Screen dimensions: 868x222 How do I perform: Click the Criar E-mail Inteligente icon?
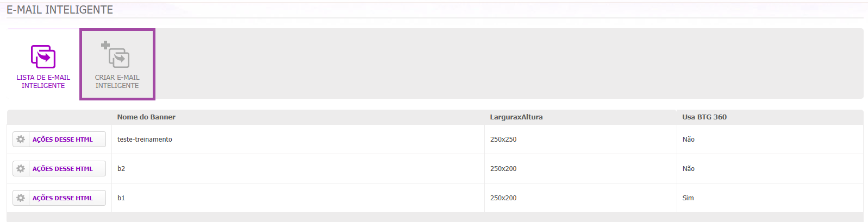(x=115, y=54)
